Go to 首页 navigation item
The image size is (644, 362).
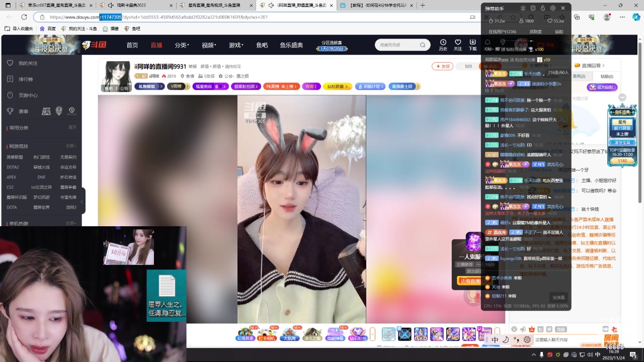click(132, 45)
